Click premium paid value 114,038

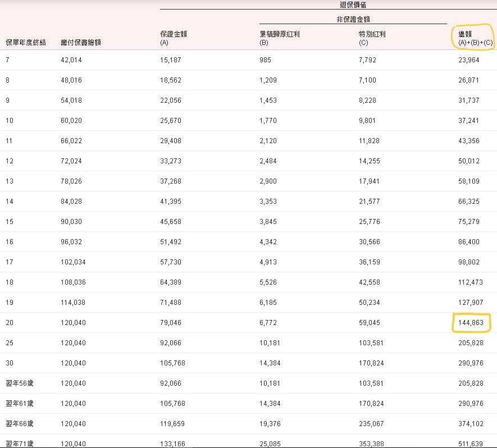point(73,303)
